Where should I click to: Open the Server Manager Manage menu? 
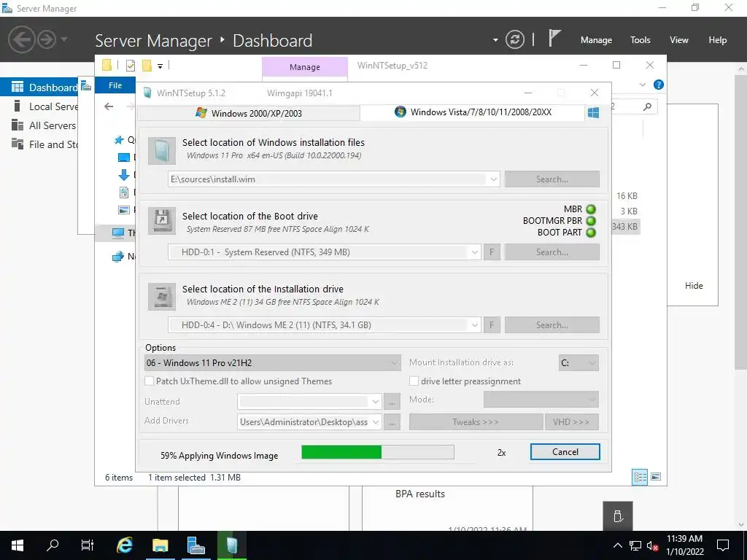[596, 40]
